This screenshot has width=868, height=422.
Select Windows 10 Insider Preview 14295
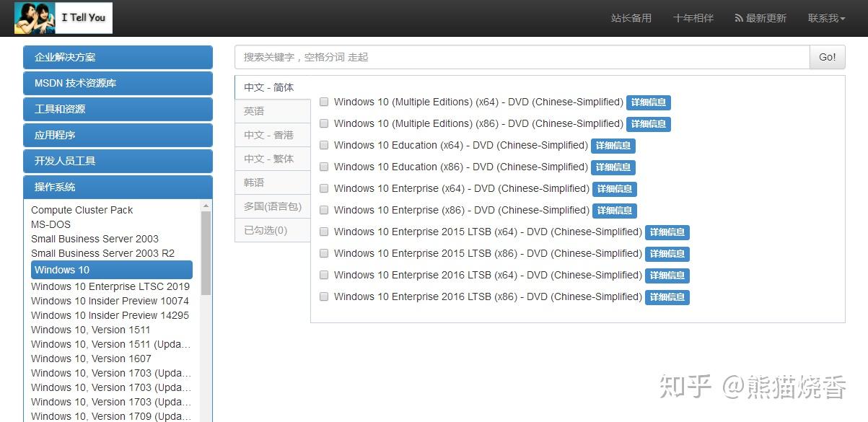tap(110, 315)
